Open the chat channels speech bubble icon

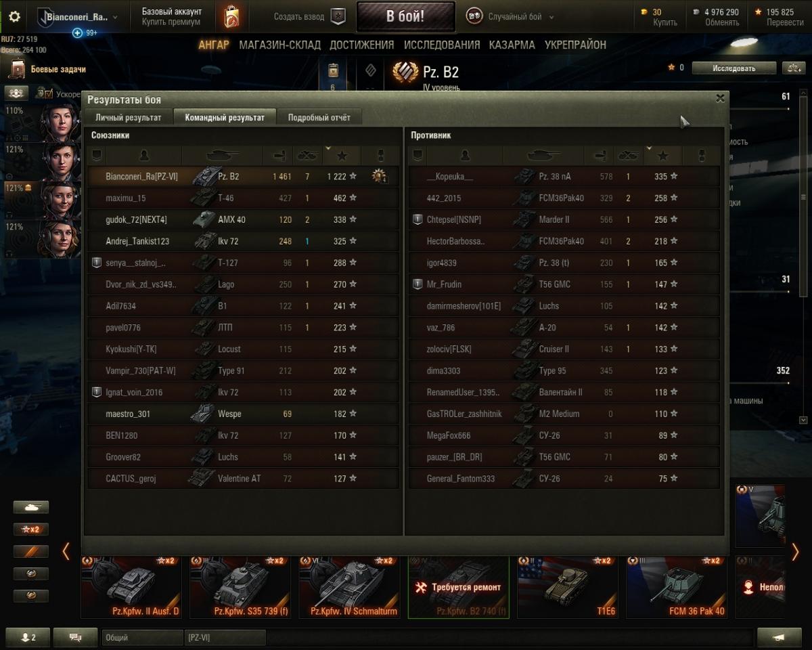(76, 637)
